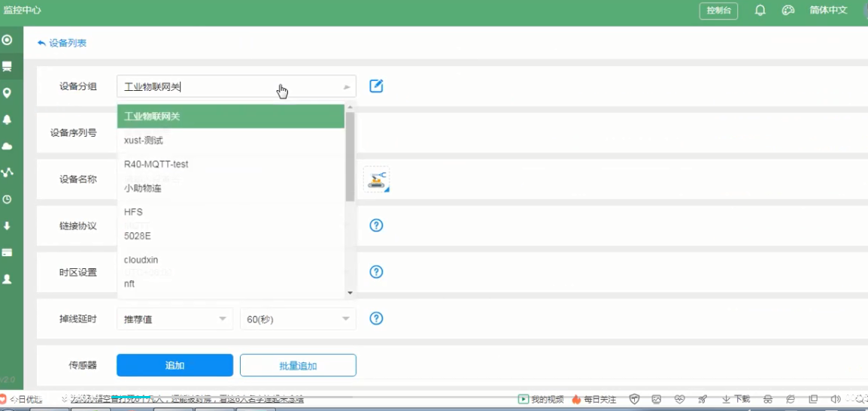Show help for 链接协议 field
The width and height of the screenshot is (868, 411).
377,225
